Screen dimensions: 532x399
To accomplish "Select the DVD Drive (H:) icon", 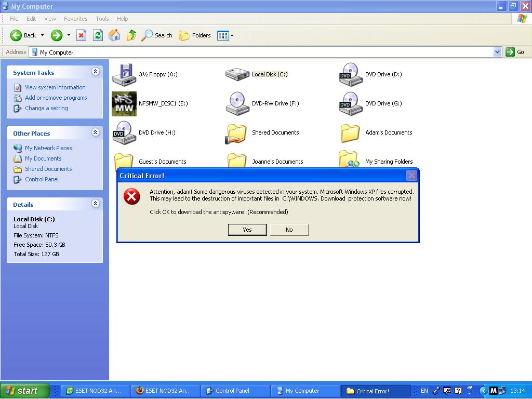I will click(x=124, y=132).
